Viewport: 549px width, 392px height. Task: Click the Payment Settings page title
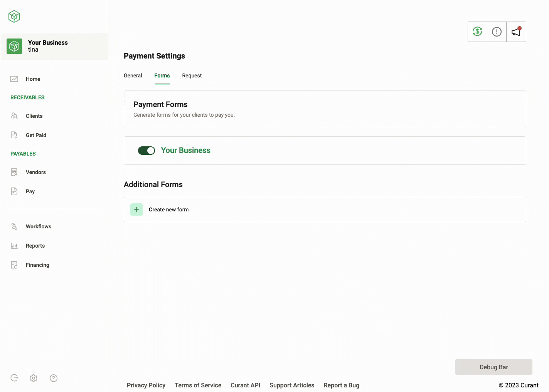[154, 56]
